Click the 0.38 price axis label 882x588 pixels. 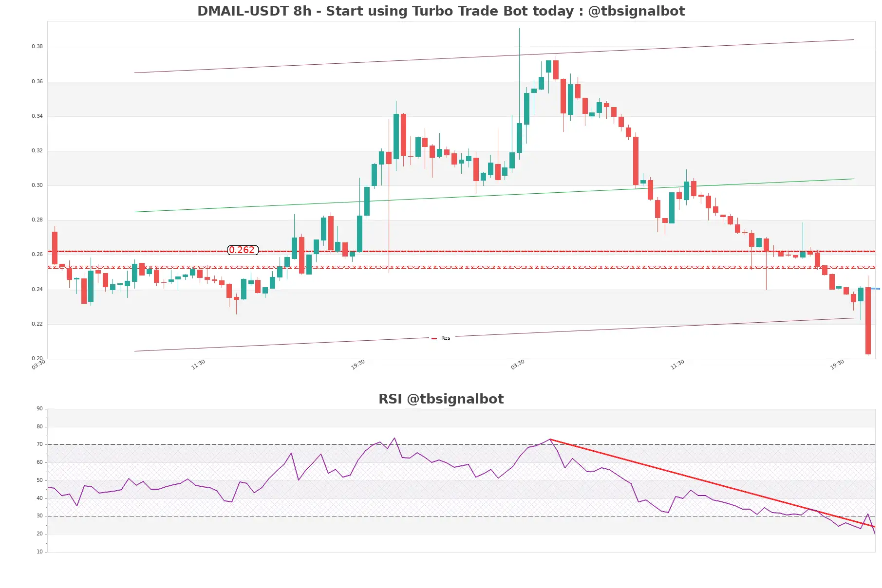(x=37, y=47)
